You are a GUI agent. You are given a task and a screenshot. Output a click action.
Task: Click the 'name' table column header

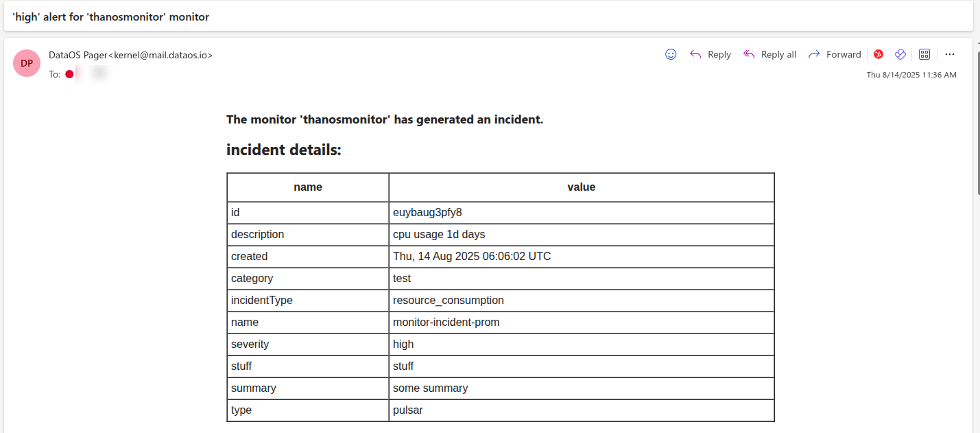tap(308, 187)
